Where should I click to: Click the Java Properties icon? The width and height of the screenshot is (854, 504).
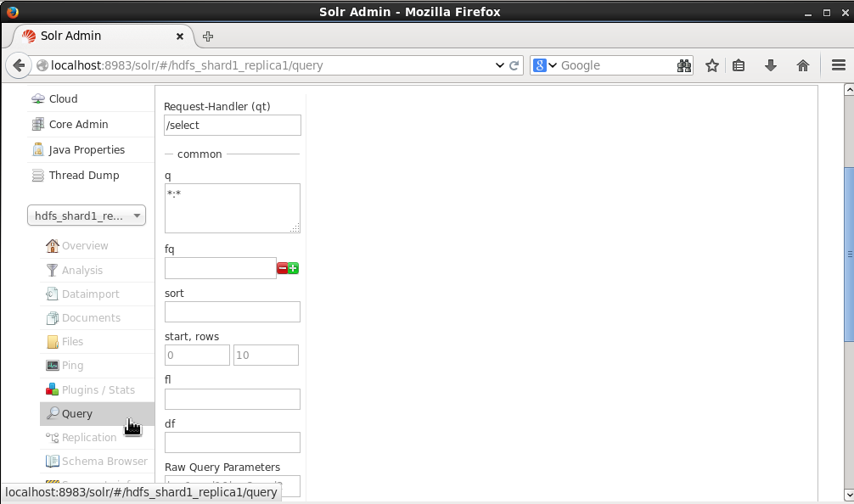(38, 149)
